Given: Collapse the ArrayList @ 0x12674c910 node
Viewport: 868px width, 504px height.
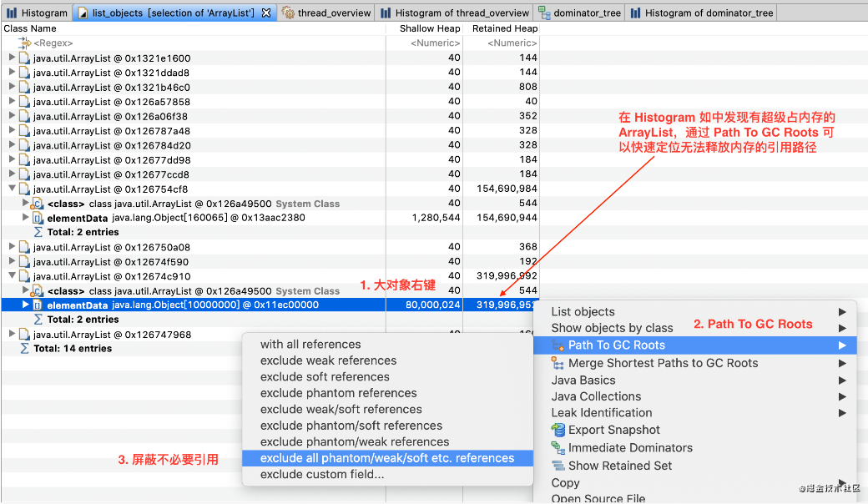Looking at the screenshot, I should pos(12,276).
